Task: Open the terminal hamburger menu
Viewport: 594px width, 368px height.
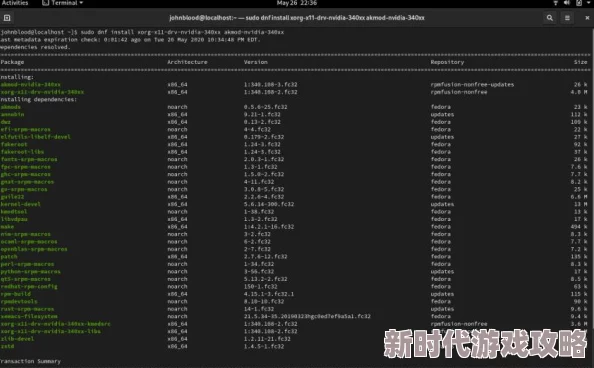Action: pos(567,18)
